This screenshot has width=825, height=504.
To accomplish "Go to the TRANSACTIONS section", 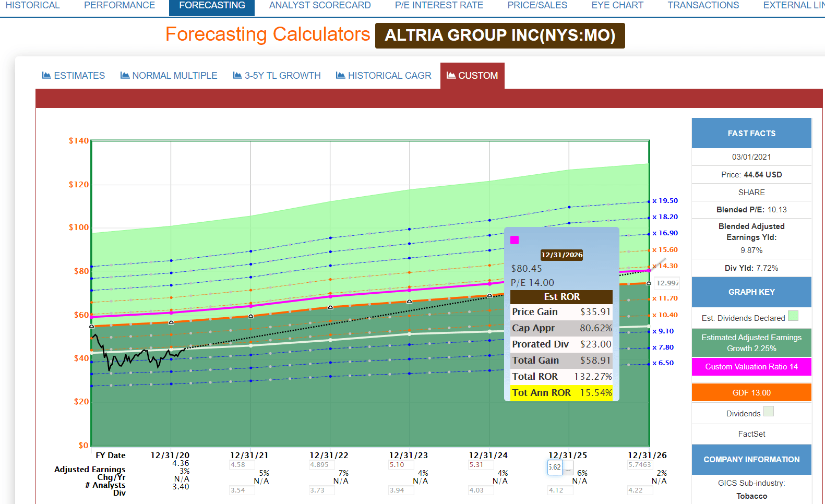I will (x=703, y=5).
